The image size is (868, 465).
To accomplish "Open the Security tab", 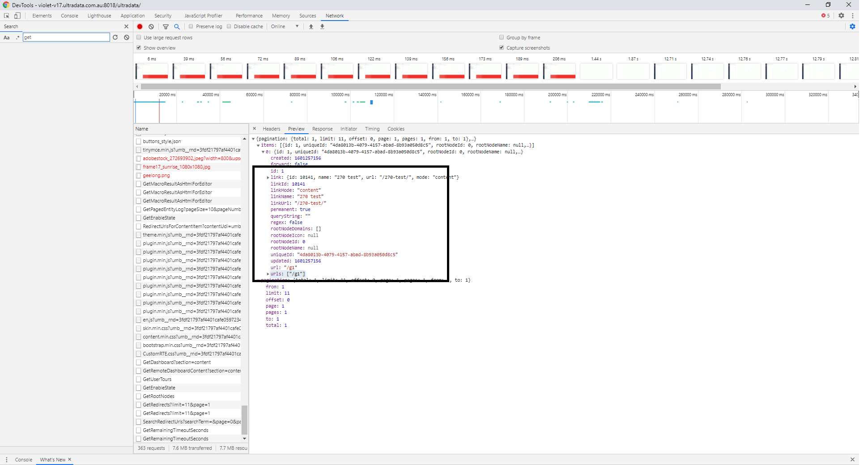I will (x=163, y=16).
